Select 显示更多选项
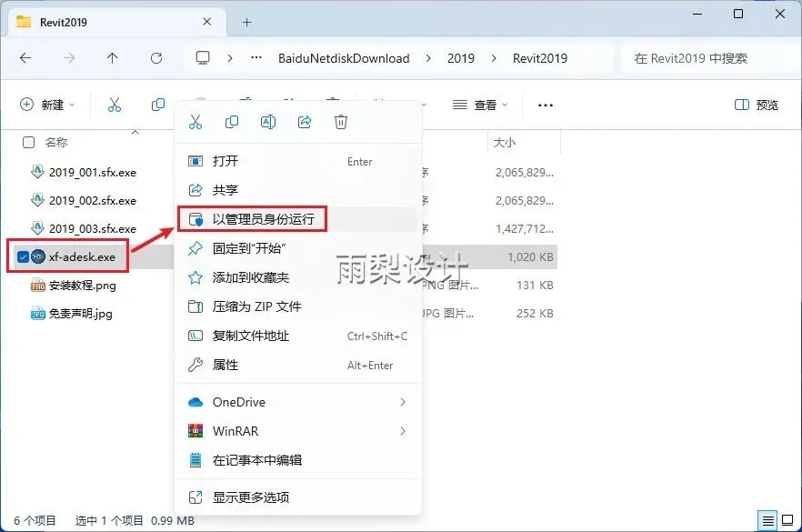Viewport: 802px width, 532px height. (297, 497)
